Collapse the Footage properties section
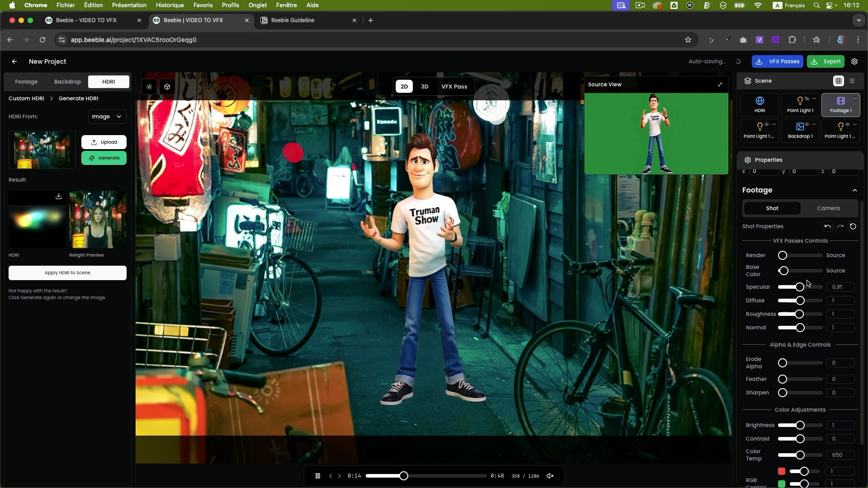The image size is (868, 488). click(855, 190)
